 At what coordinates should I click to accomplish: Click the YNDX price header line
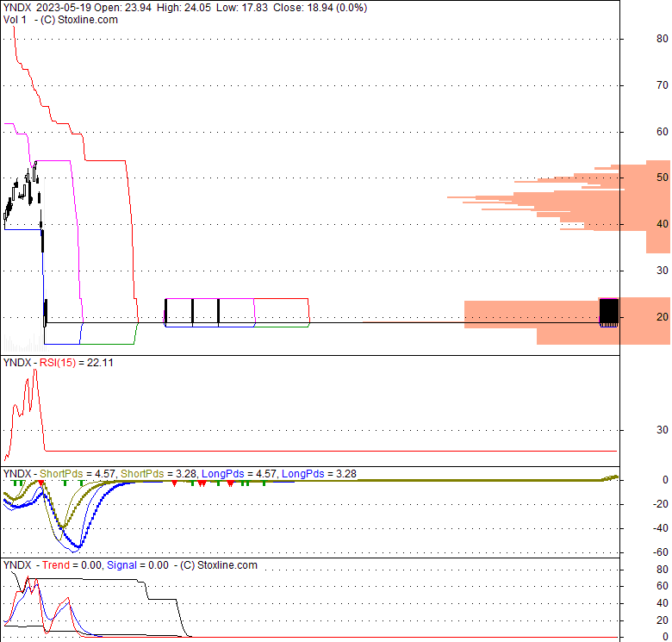click(x=185, y=8)
